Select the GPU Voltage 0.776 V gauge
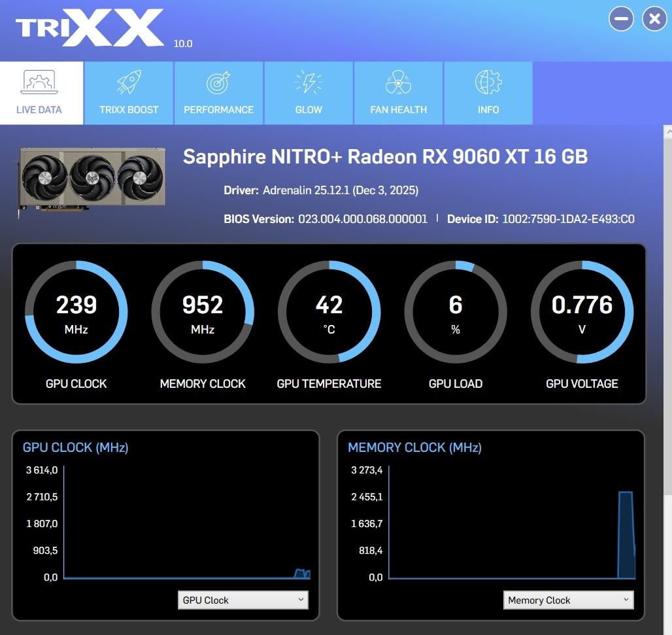672x635 pixels. coord(582,312)
